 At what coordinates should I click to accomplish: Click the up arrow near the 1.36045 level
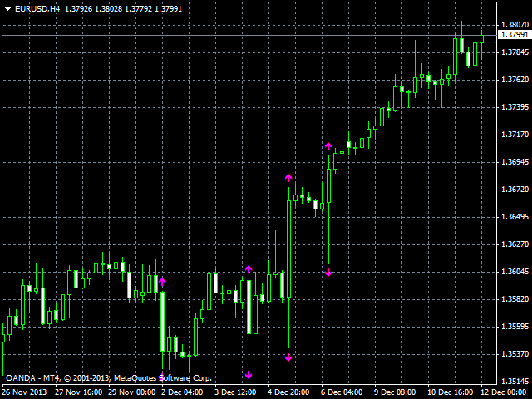[248, 268]
